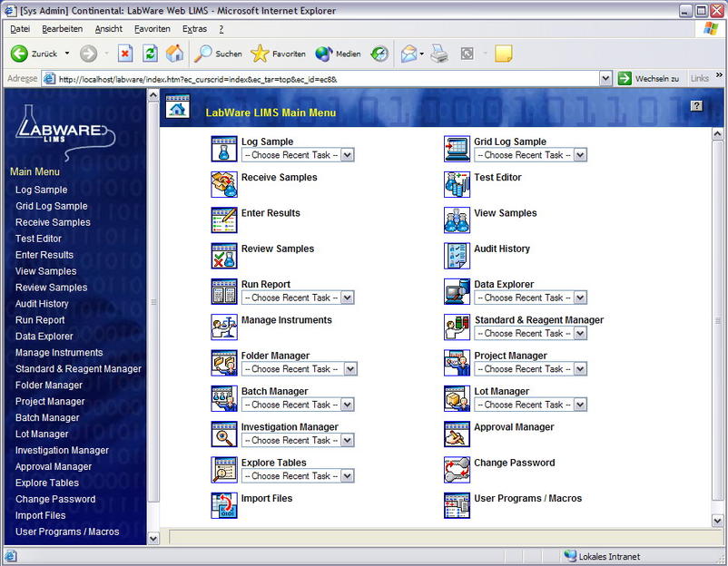Open the Log Sample icon in main panel
728x566 pixels.
coord(224,149)
